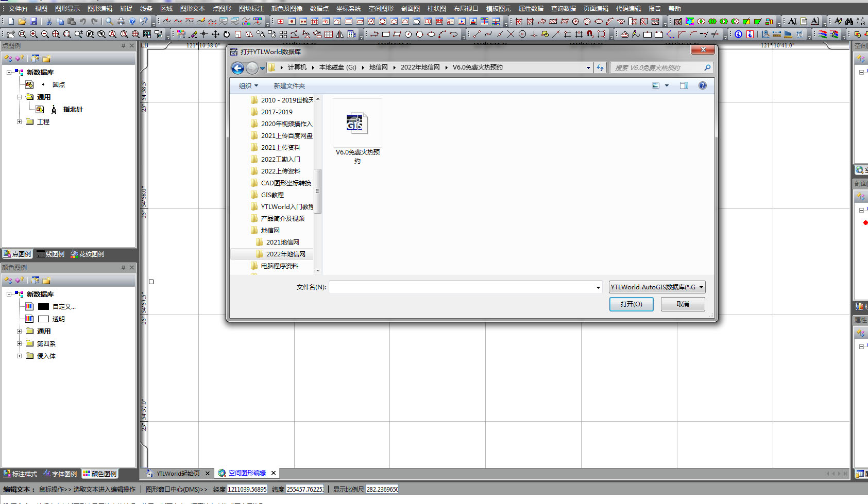Collapse the 通用 folder in 点图例
868x504 pixels.
click(x=19, y=97)
